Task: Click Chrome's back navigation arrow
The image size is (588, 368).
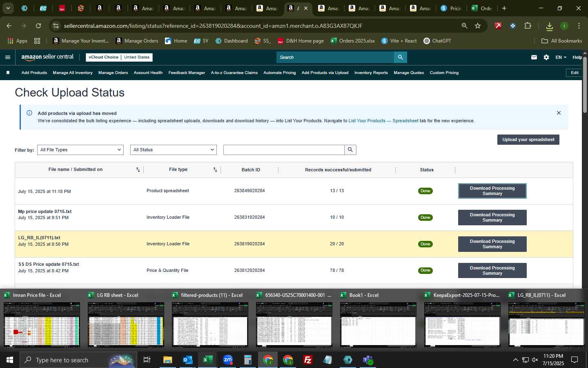Action: 9,26
